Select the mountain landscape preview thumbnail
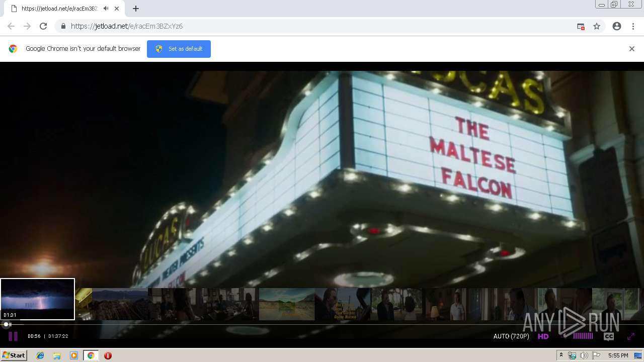 point(120,304)
